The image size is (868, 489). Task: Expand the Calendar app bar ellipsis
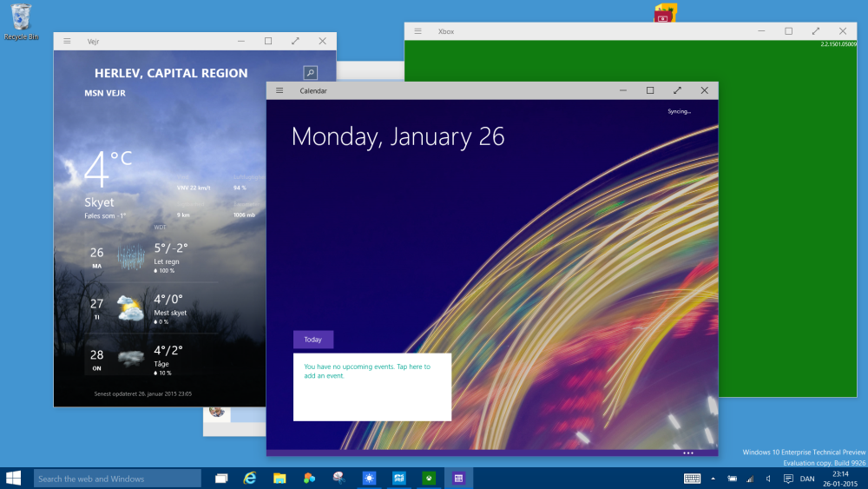point(688,453)
